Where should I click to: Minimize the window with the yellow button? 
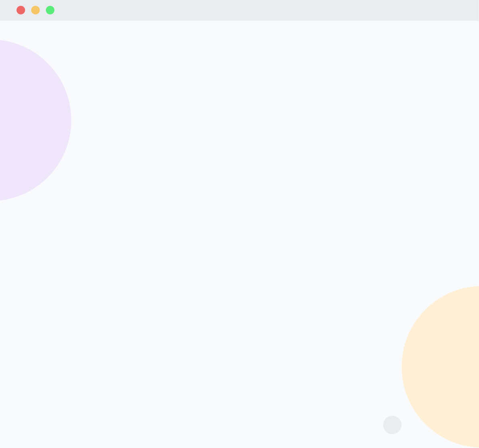35,10
